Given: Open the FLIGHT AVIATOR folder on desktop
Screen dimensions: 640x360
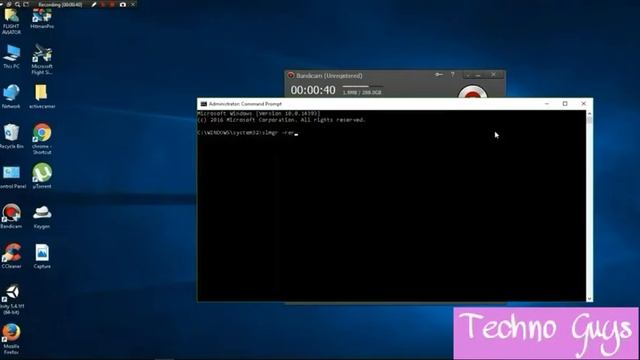Looking at the screenshot, I should point(11,20).
